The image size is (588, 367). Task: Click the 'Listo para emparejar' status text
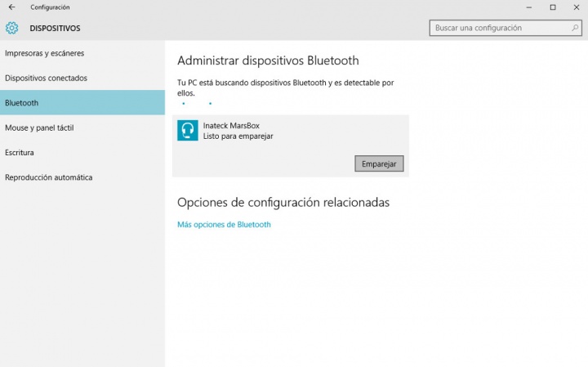pyautogui.click(x=238, y=137)
